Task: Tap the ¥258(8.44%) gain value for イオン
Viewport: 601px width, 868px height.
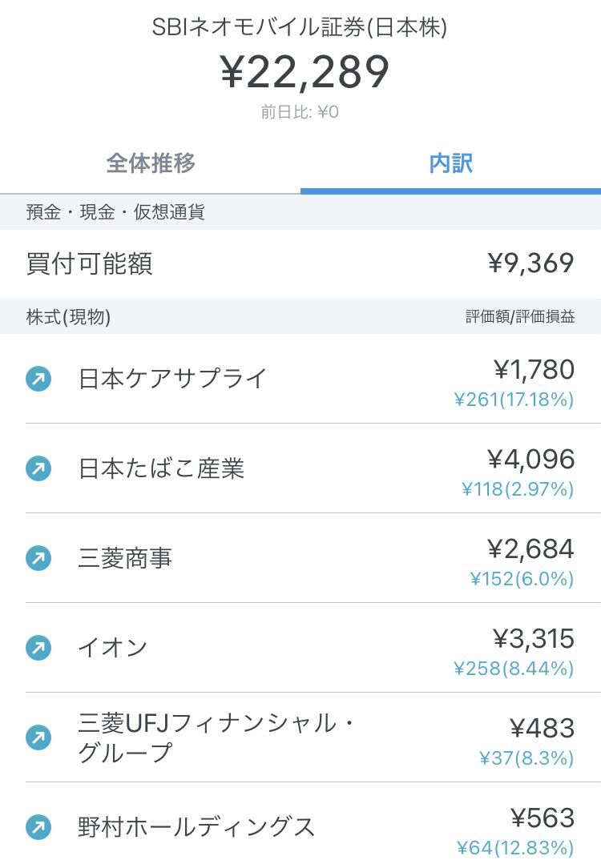Action: [514, 669]
